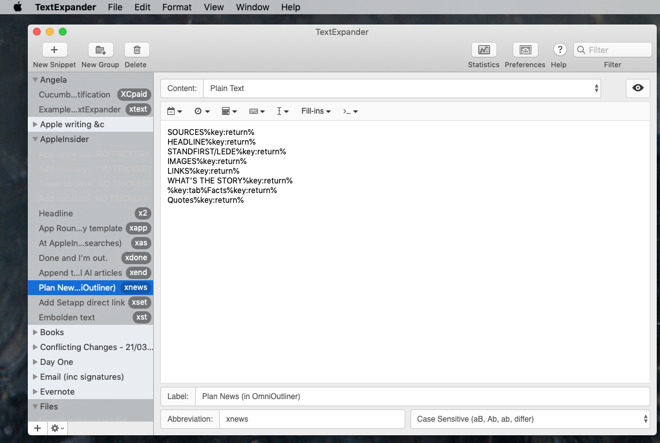Select the Headline x2 snippet

tap(91, 213)
